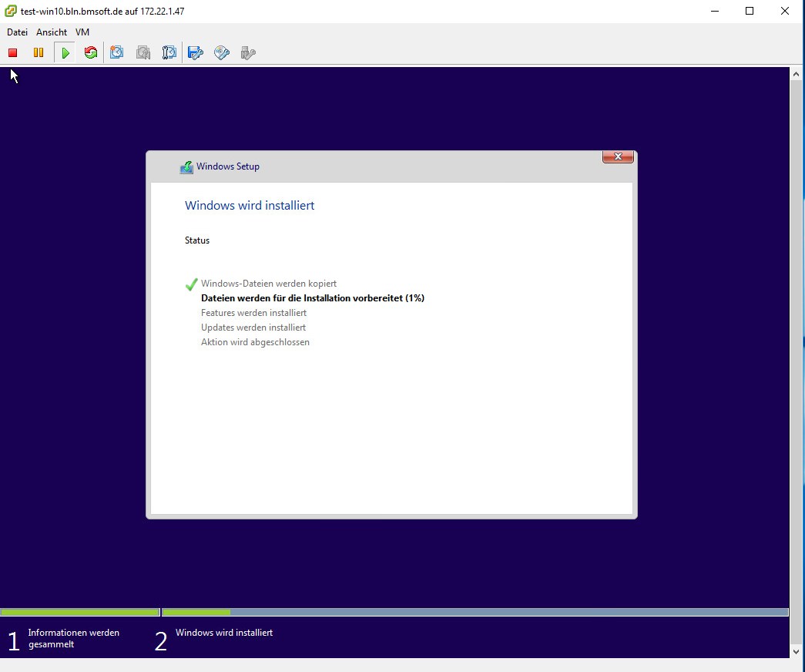
Task: Click the scrollbar up arrow
Action: pyautogui.click(x=796, y=74)
